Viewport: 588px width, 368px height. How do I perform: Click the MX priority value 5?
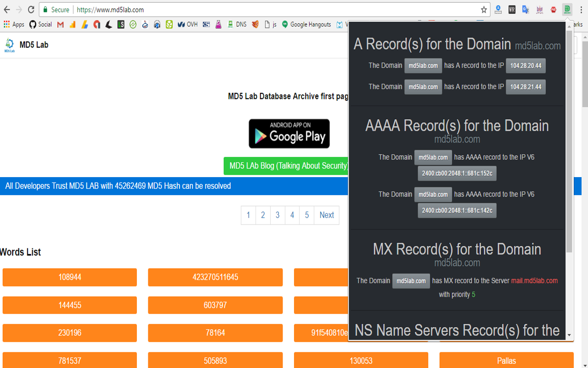pyautogui.click(x=473, y=294)
